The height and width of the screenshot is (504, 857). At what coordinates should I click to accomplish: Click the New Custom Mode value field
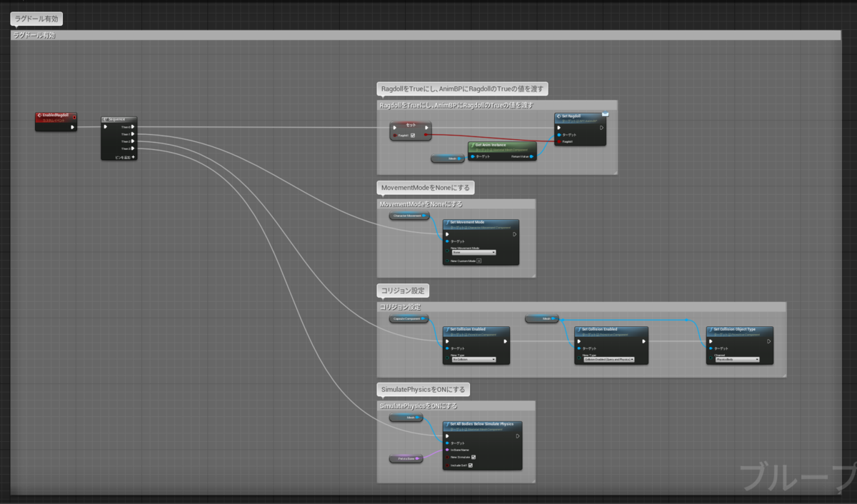(x=479, y=261)
